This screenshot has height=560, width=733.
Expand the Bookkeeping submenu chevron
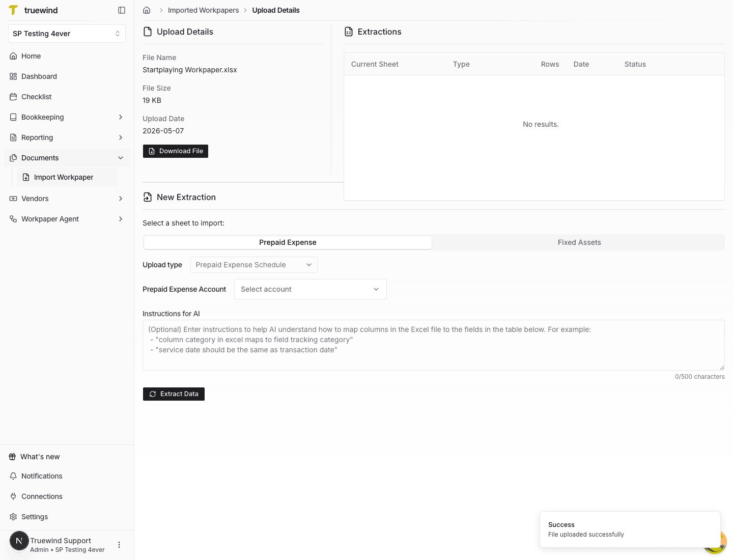click(121, 117)
